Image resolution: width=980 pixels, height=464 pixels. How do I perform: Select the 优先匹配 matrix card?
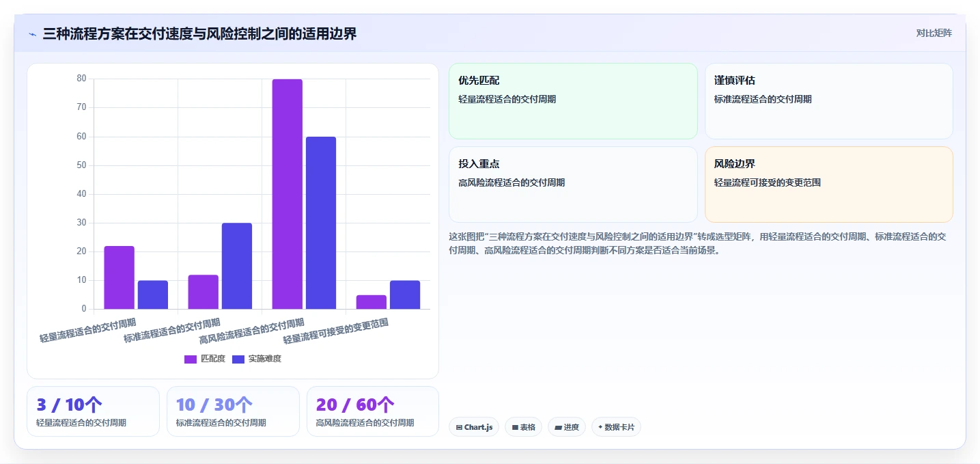pos(573,101)
